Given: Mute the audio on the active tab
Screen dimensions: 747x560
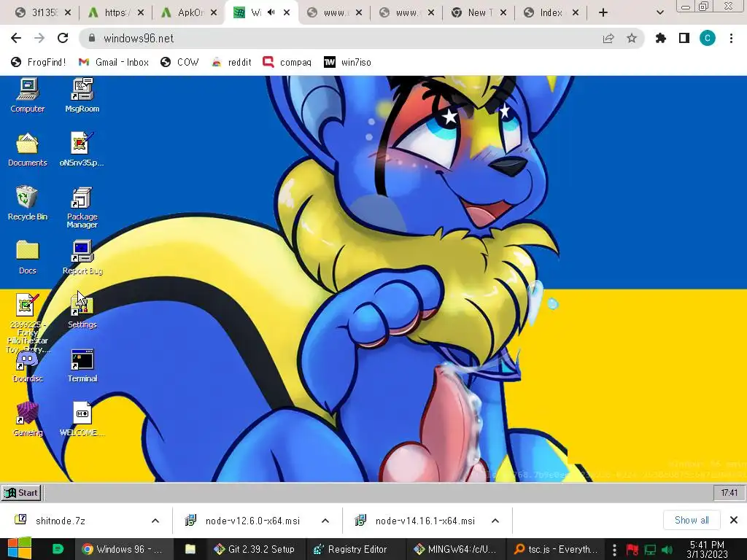Looking at the screenshot, I should click(271, 12).
